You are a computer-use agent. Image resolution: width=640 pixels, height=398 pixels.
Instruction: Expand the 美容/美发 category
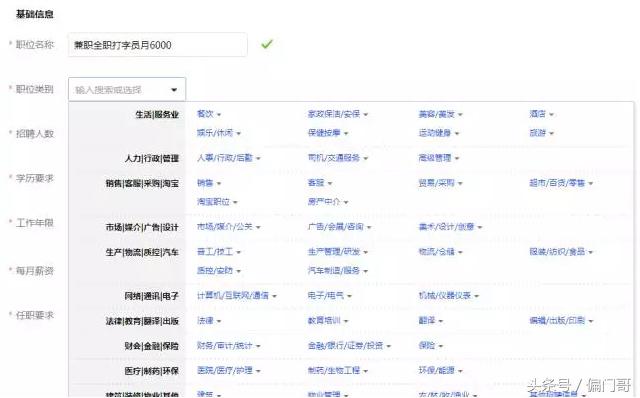440,114
